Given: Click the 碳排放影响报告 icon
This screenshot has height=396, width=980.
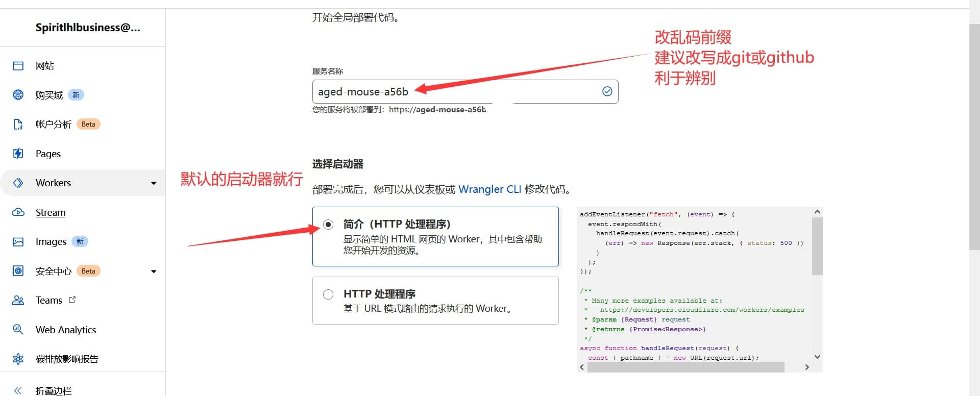Looking at the screenshot, I should coord(18,359).
